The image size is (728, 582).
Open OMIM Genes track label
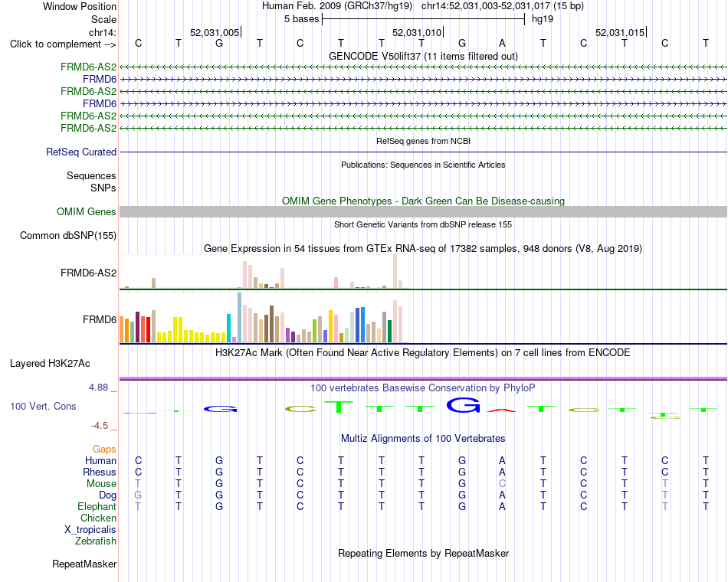click(x=86, y=211)
